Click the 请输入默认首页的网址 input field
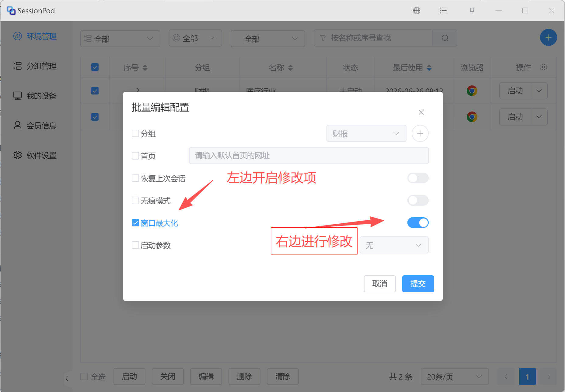The image size is (565, 392). tap(309, 156)
